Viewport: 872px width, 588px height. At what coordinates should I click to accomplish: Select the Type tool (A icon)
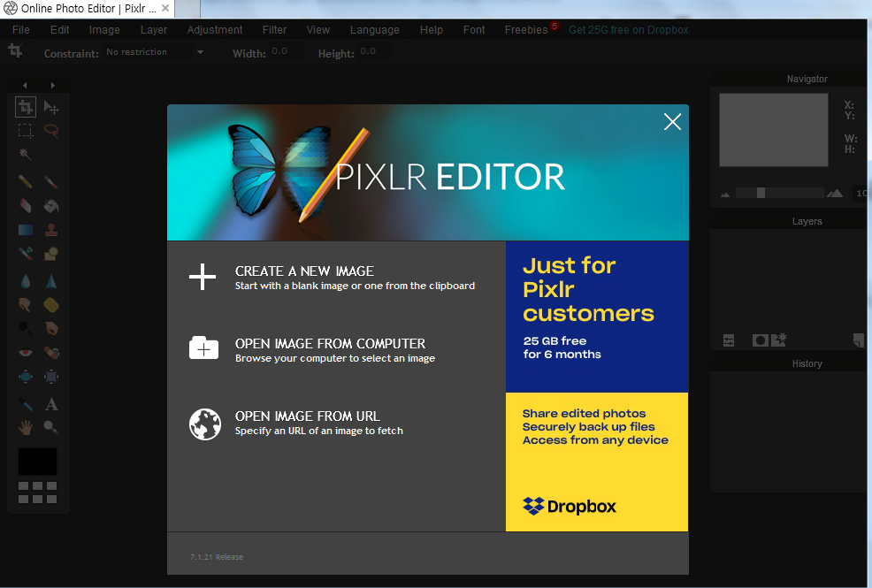[51, 404]
